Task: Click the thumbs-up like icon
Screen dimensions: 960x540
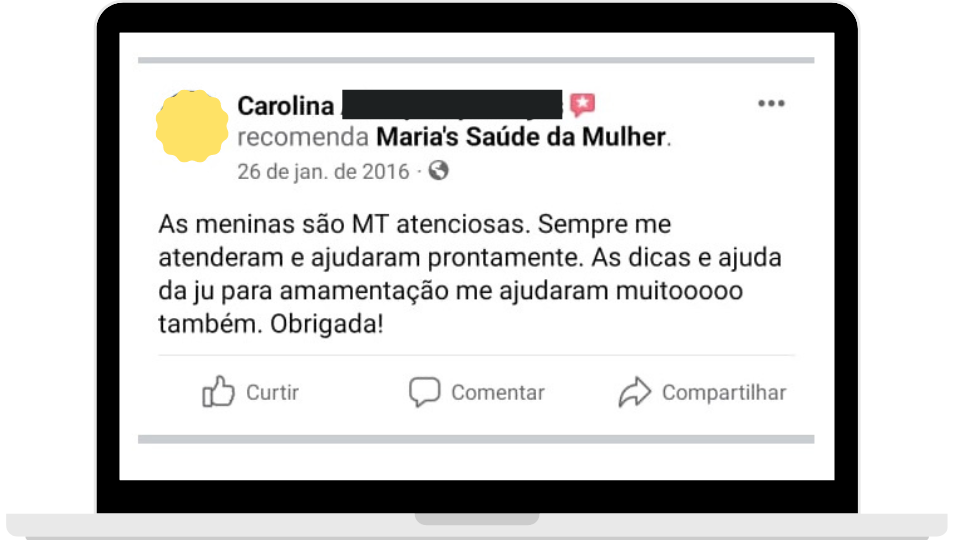Action: (218, 392)
